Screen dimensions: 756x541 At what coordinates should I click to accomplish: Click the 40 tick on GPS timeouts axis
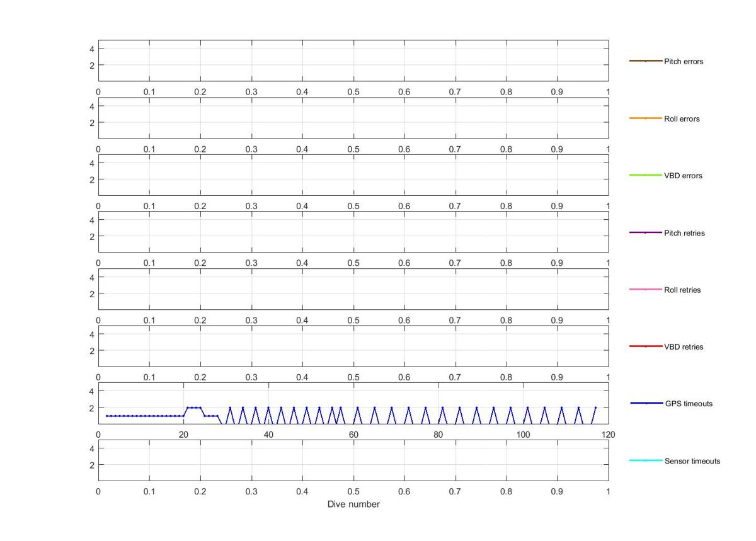click(x=268, y=435)
